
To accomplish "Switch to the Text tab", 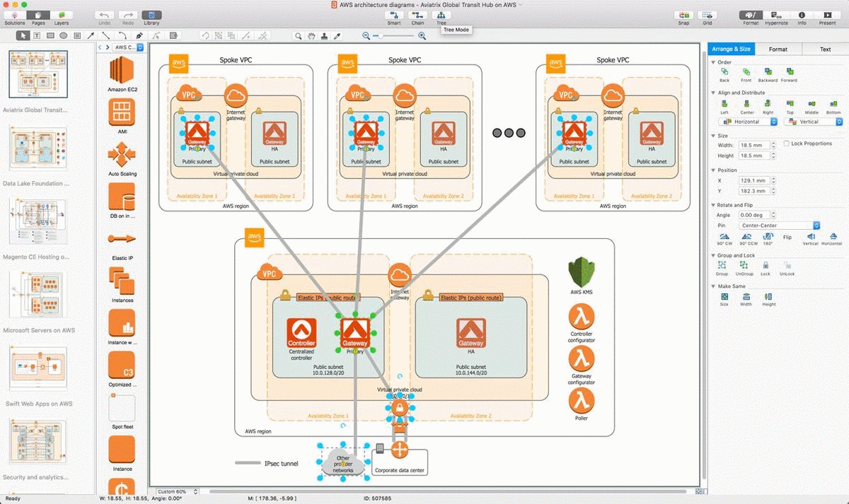I will click(826, 49).
